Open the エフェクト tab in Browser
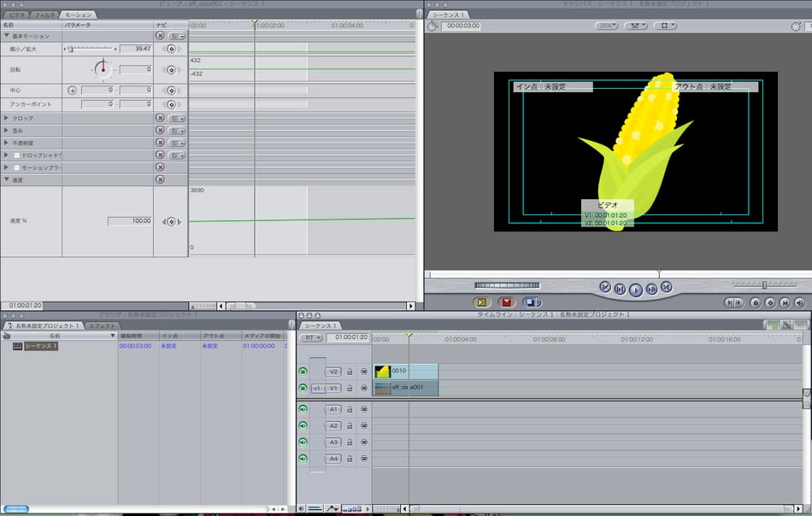The height and width of the screenshot is (516, 812). pos(103,325)
